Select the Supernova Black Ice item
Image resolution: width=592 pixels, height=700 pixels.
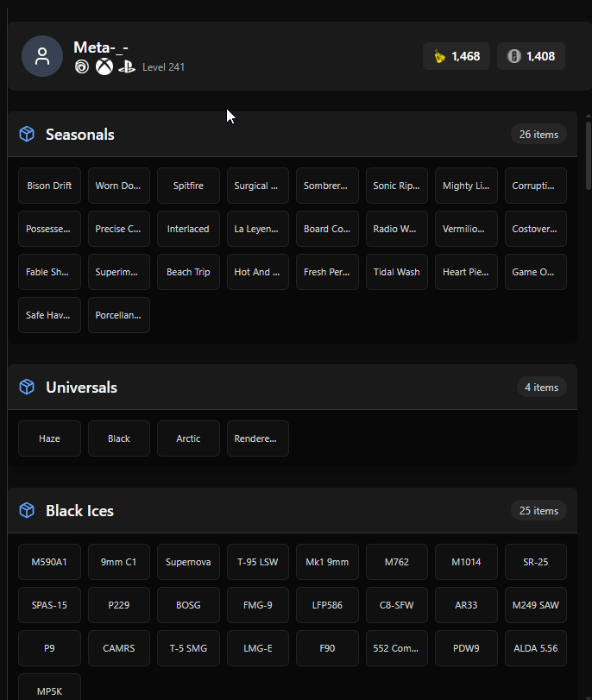tap(188, 562)
